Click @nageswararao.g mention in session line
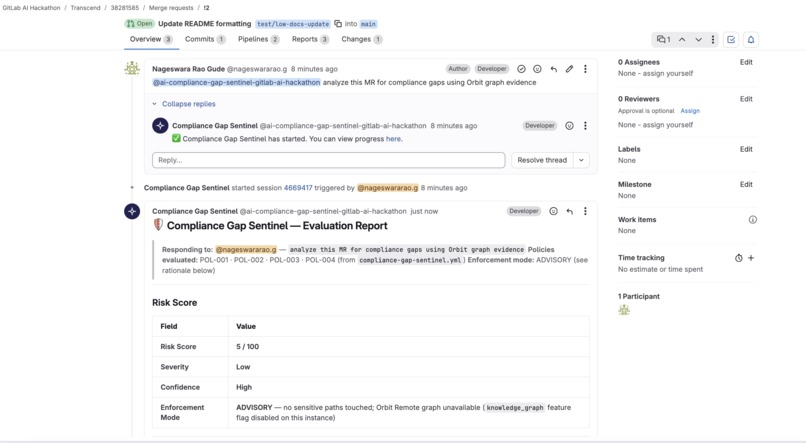Screen dimensions: 806x443 (388, 188)
